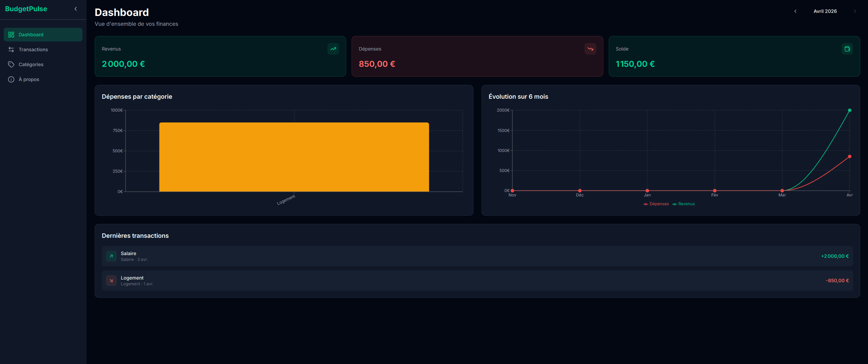The width and height of the screenshot is (868, 364).
Task: Open the Dashboard menu item
Action: pyautogui.click(x=43, y=35)
